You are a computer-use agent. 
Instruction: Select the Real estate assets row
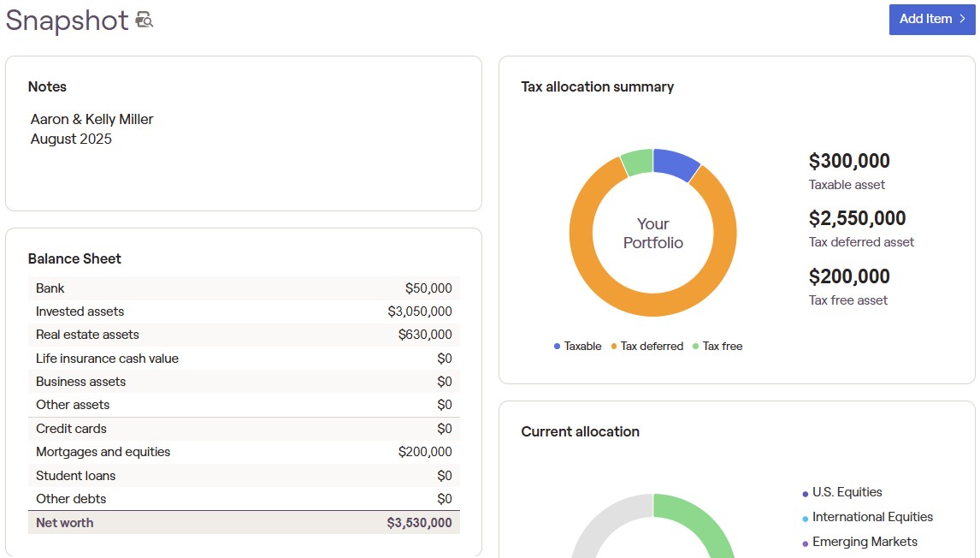point(244,335)
